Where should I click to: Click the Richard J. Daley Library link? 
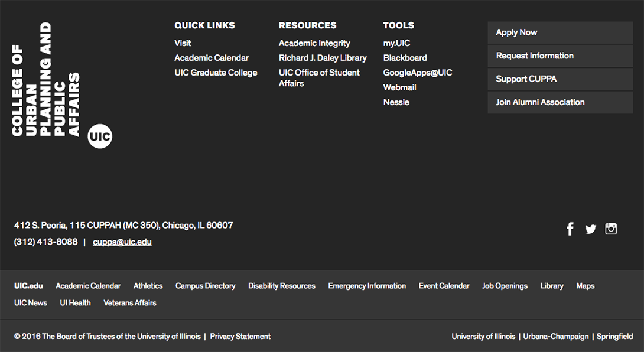tap(323, 57)
